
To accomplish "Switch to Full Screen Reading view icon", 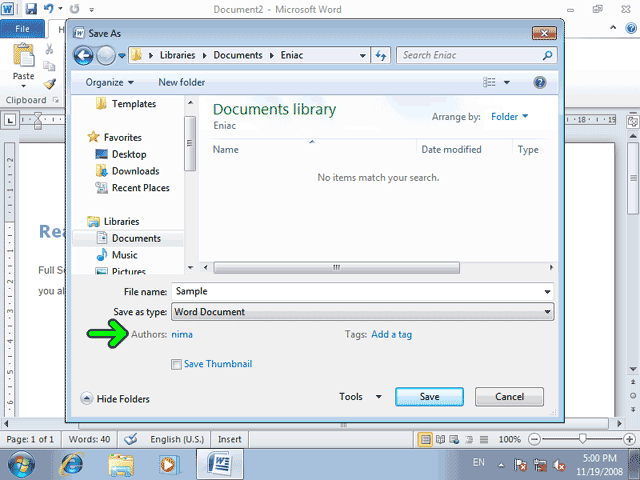I will pyautogui.click(x=440, y=440).
